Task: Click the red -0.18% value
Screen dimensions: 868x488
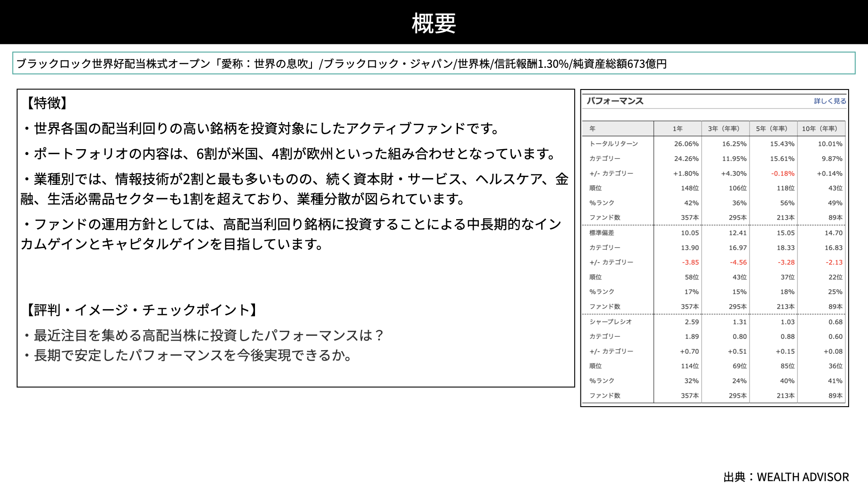Action: click(x=783, y=174)
